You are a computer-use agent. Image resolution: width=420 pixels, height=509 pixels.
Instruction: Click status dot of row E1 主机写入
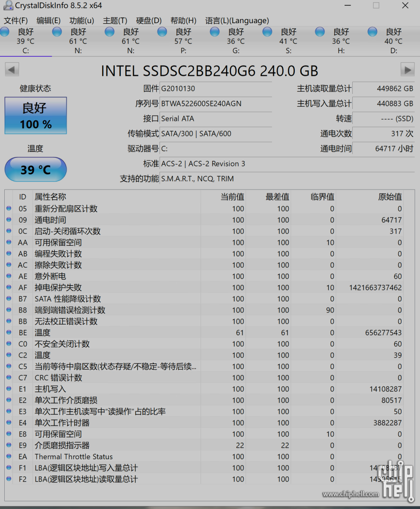9,388
